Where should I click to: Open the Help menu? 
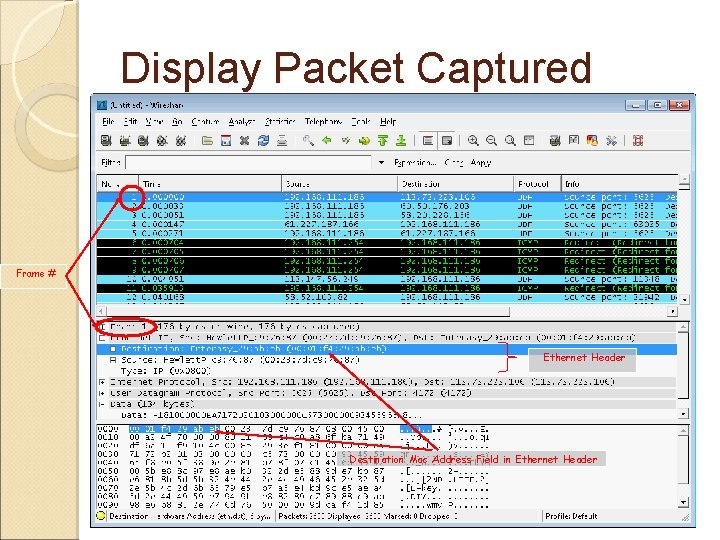pos(388,122)
